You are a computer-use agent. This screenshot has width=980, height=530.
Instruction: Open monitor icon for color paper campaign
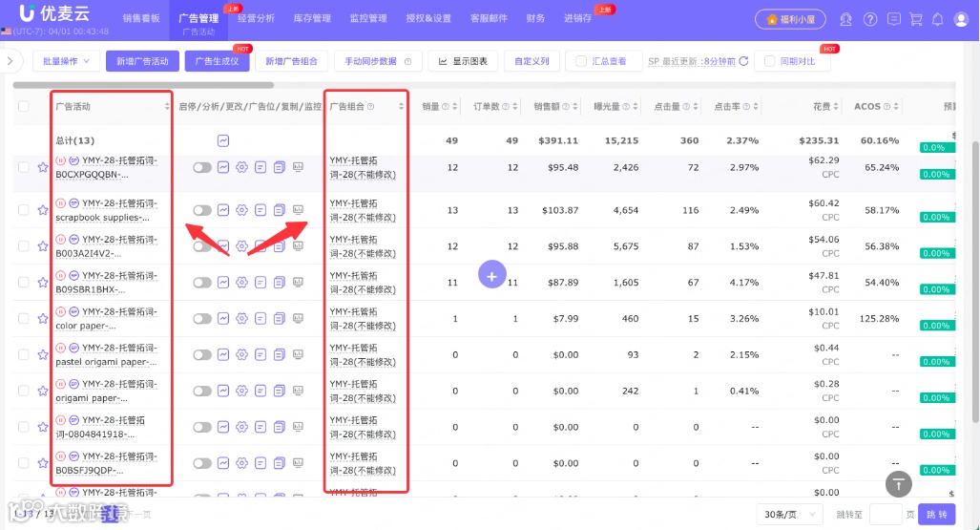[x=298, y=319]
